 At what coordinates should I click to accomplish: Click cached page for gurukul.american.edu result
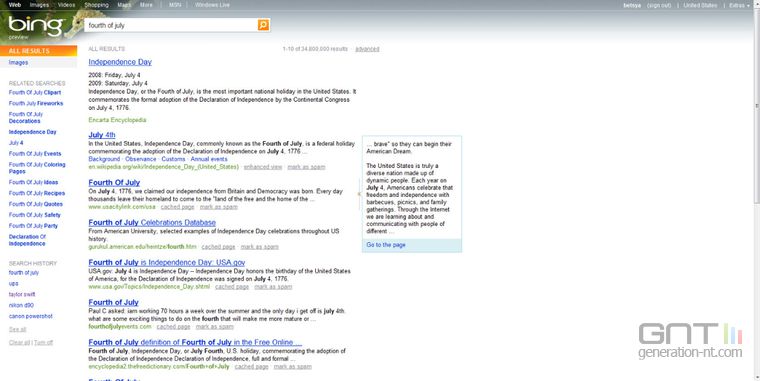tap(218, 247)
